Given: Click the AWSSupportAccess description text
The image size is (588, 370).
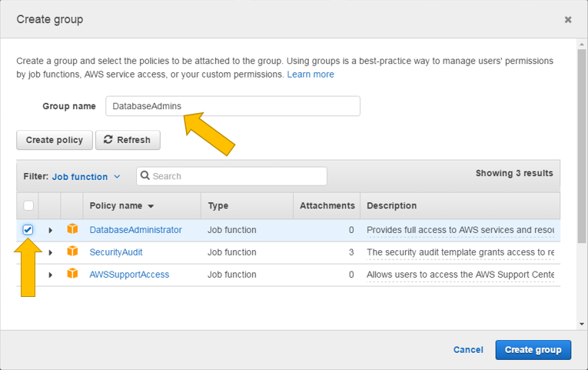Looking at the screenshot, I should [x=460, y=275].
